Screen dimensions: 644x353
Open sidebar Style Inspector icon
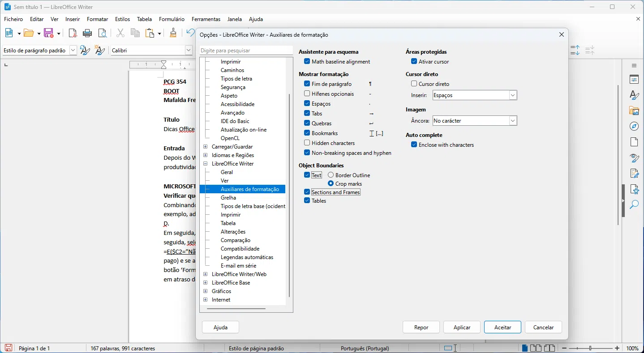point(634,157)
